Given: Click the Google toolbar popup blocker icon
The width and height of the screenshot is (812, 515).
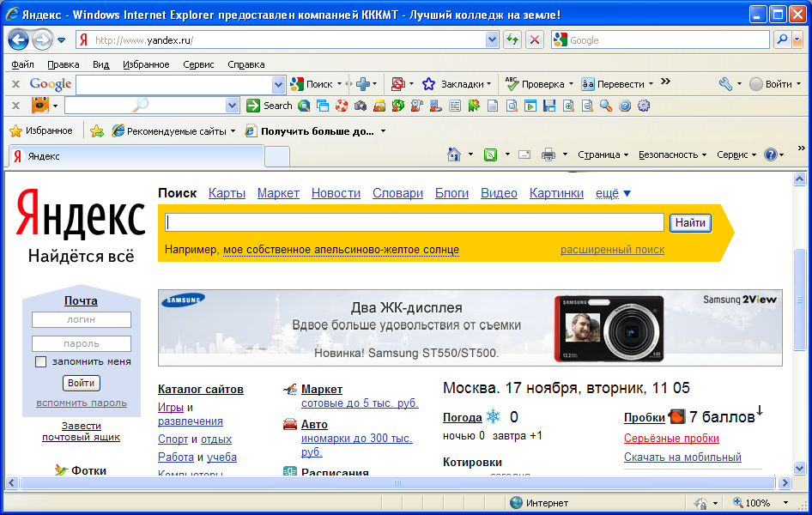Looking at the screenshot, I should (x=397, y=84).
